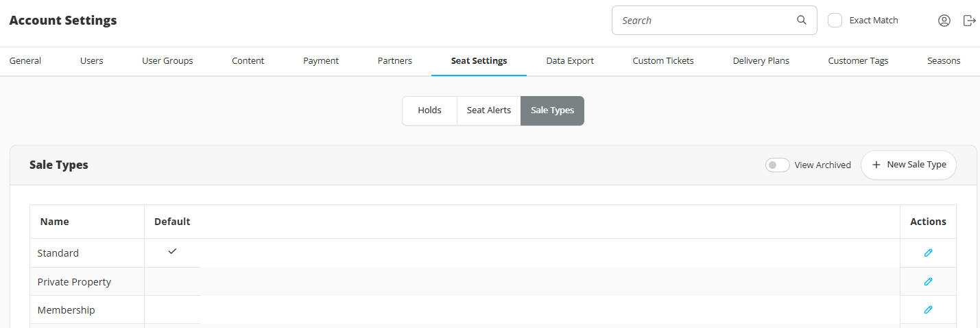Select the Seat Settings tab
980x328 pixels.
(479, 60)
